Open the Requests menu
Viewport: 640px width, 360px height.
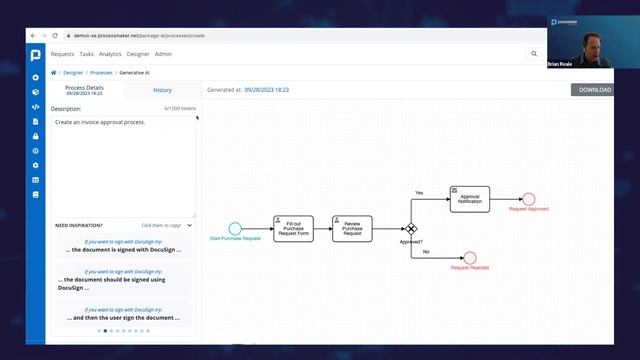click(62, 54)
